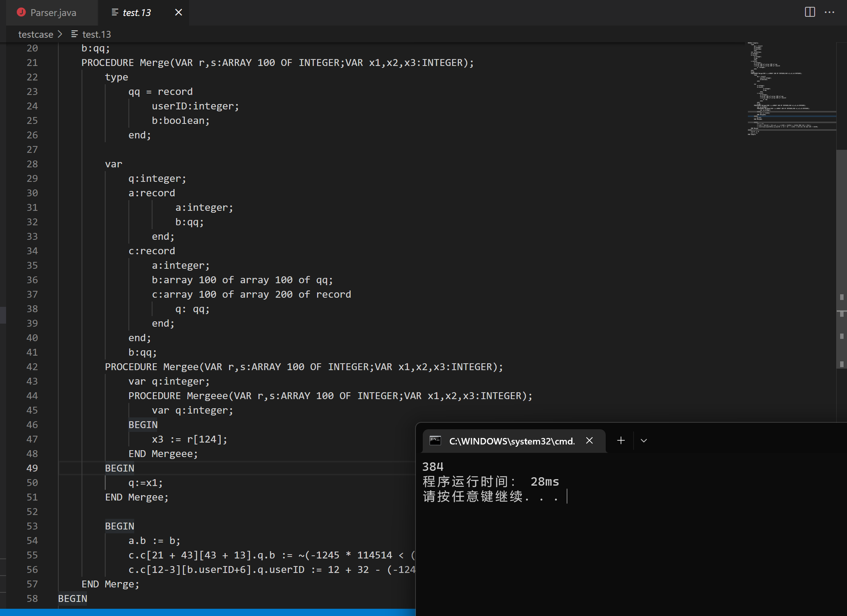Viewport: 847px width, 616px height.
Task: Click 'b:array 100 of array 100 of qq;'
Action: (242, 280)
